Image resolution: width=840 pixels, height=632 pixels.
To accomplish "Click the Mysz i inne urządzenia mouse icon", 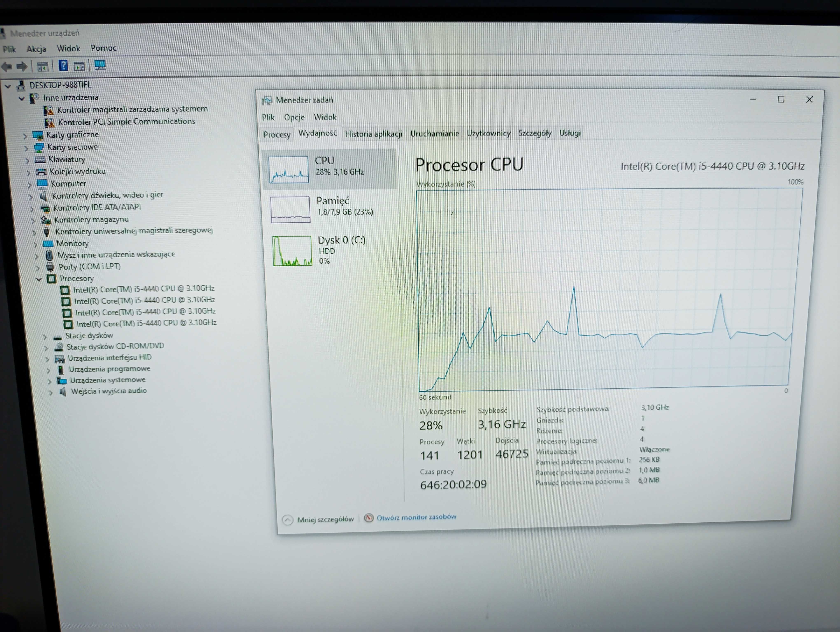I will (49, 255).
